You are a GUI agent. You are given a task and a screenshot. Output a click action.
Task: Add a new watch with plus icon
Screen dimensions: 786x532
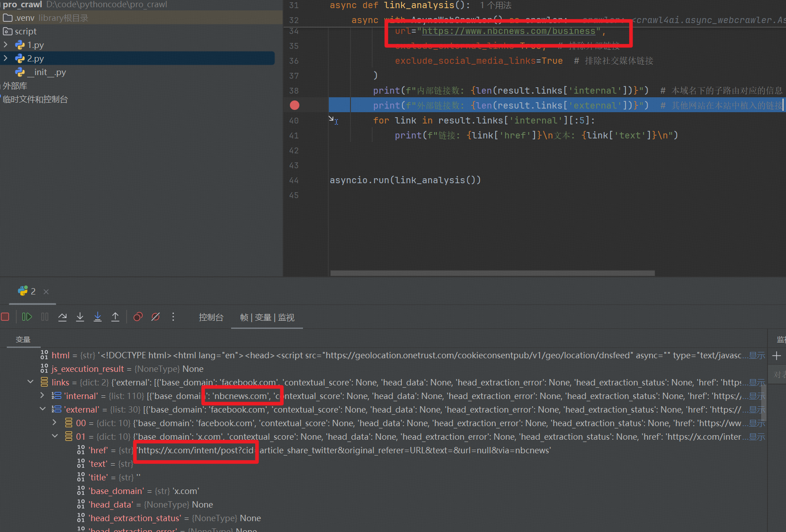[x=777, y=356]
